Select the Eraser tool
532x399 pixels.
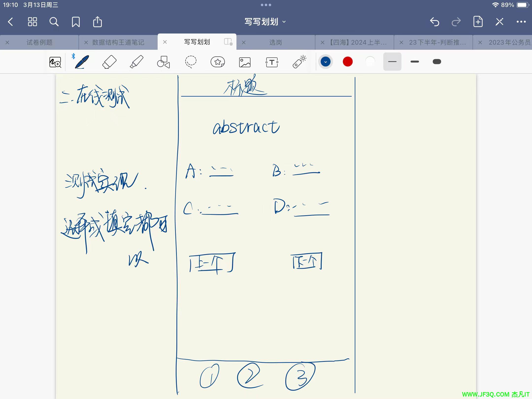(109, 62)
